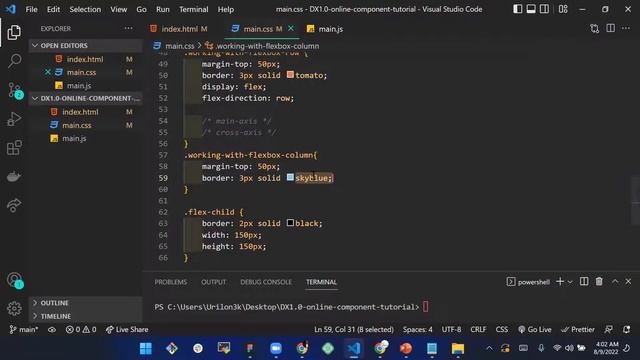The width and height of the screenshot is (640, 360).
Task: Close main.css in Open Editors list
Action: (48, 72)
